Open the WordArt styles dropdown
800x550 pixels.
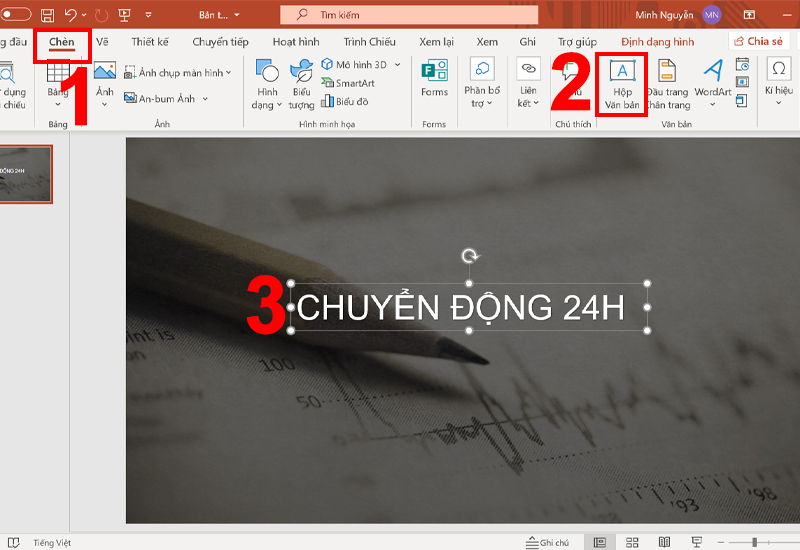tap(713, 85)
